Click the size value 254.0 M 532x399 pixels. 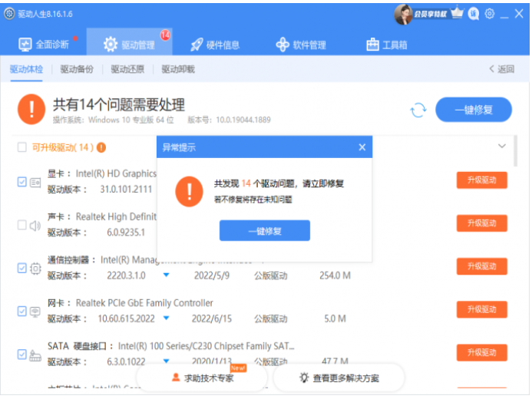coord(335,275)
